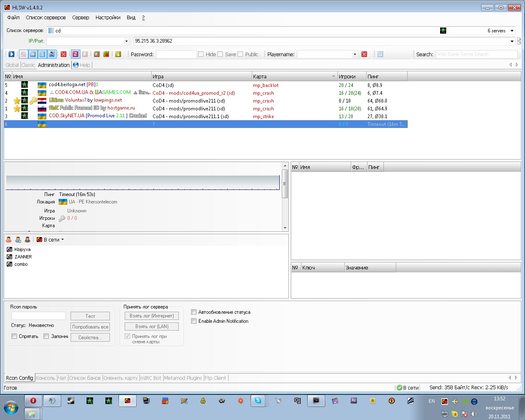
Task: Click the blue play/connect toolbar icon
Action: 11,54
